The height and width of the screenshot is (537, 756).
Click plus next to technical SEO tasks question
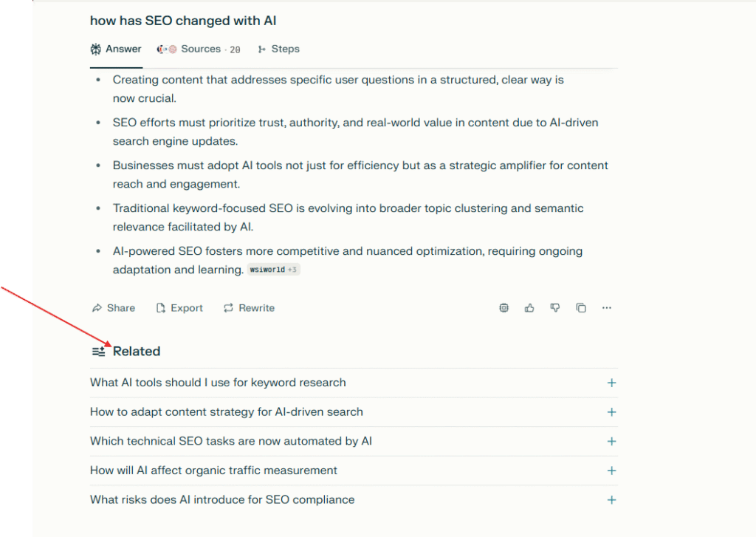click(x=611, y=441)
